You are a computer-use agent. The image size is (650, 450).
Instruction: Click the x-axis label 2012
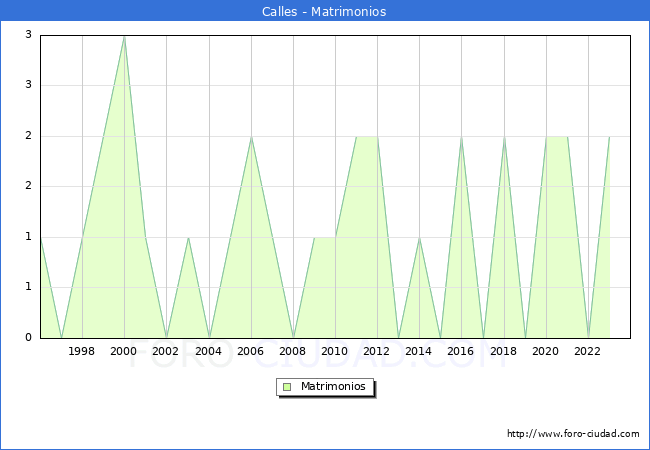pyautogui.click(x=376, y=351)
